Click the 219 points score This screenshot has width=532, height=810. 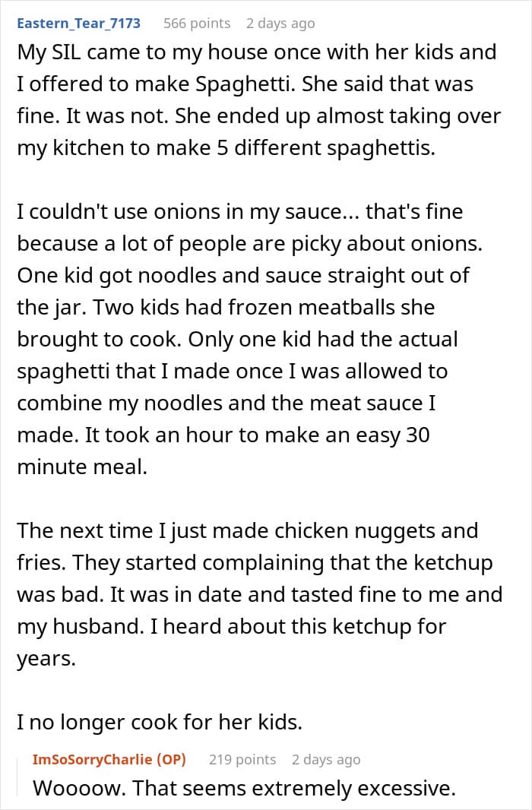click(242, 759)
